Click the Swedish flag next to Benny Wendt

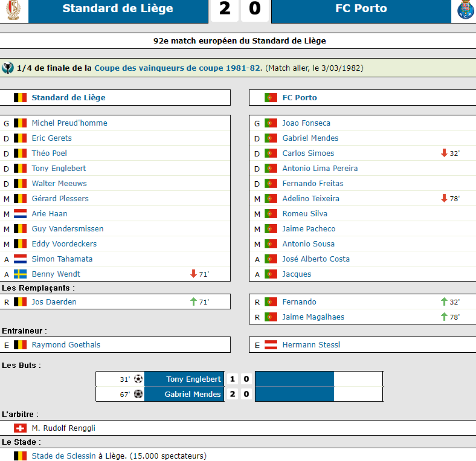click(20, 274)
